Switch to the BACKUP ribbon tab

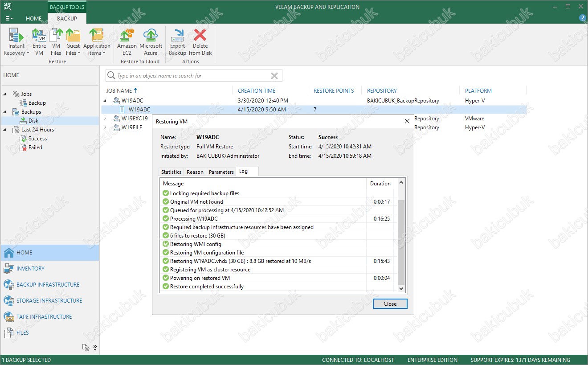(x=67, y=18)
